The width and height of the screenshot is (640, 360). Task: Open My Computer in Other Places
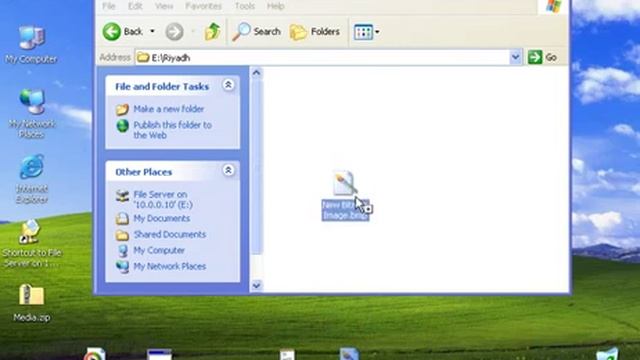[x=159, y=250]
